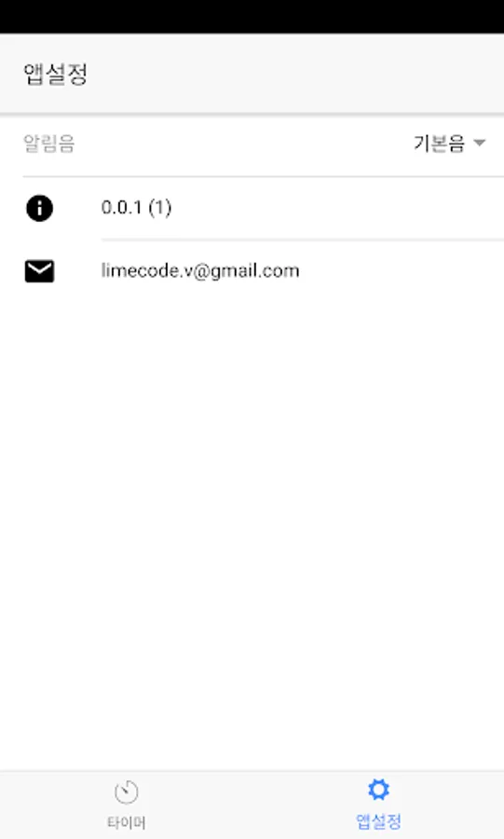504x839 pixels.
Task: Click the 기본음 selected value text
Action: [x=439, y=144]
